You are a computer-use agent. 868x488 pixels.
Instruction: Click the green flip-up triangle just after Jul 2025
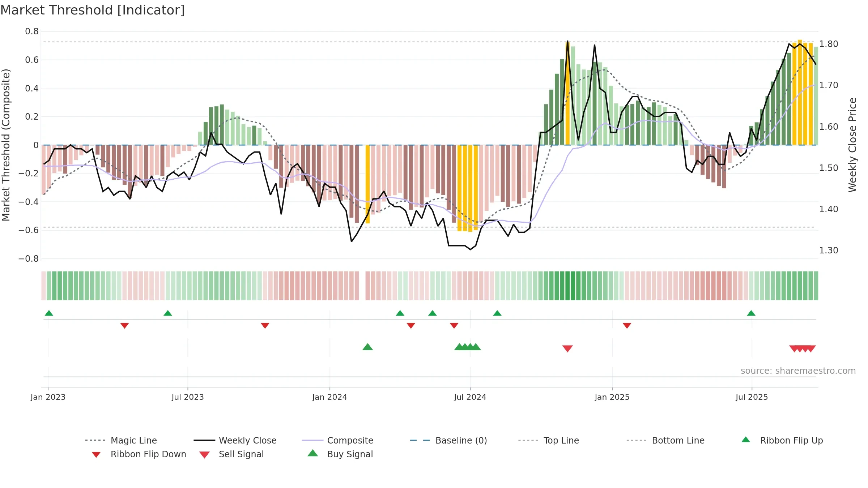tap(751, 313)
